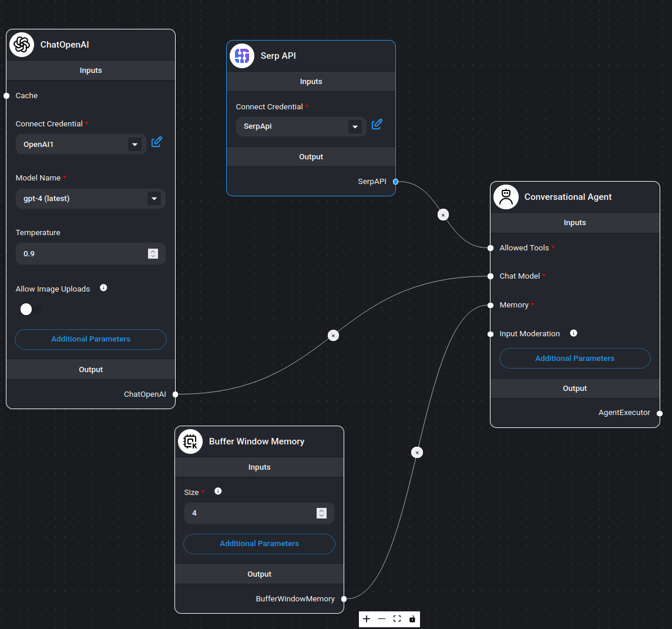Click the Cache input anchor

pos(6,96)
